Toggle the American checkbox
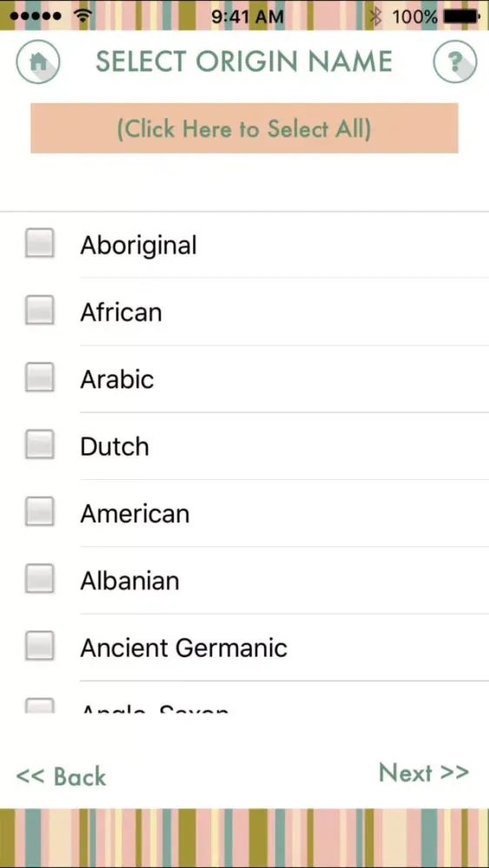 39,512
